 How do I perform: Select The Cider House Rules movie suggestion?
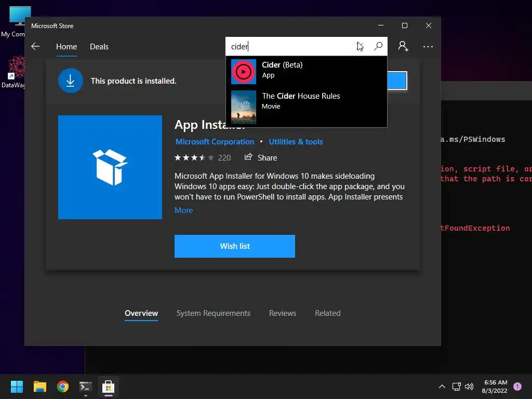307,107
